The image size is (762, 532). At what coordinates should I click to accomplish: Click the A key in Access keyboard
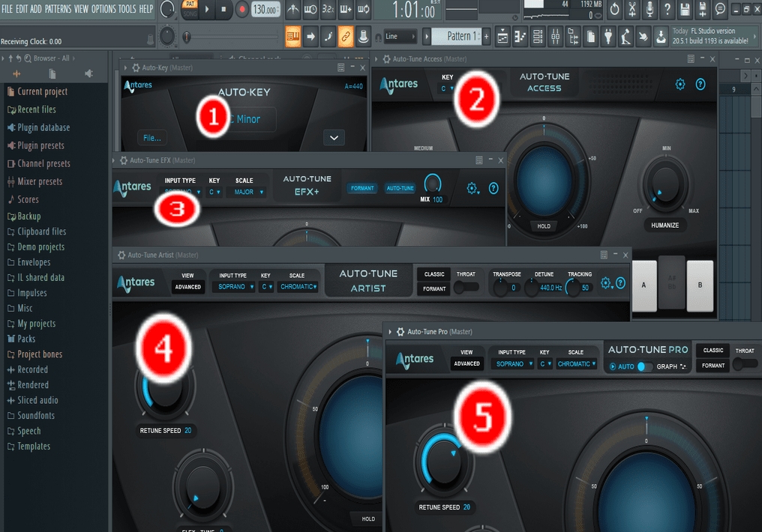pos(644,285)
